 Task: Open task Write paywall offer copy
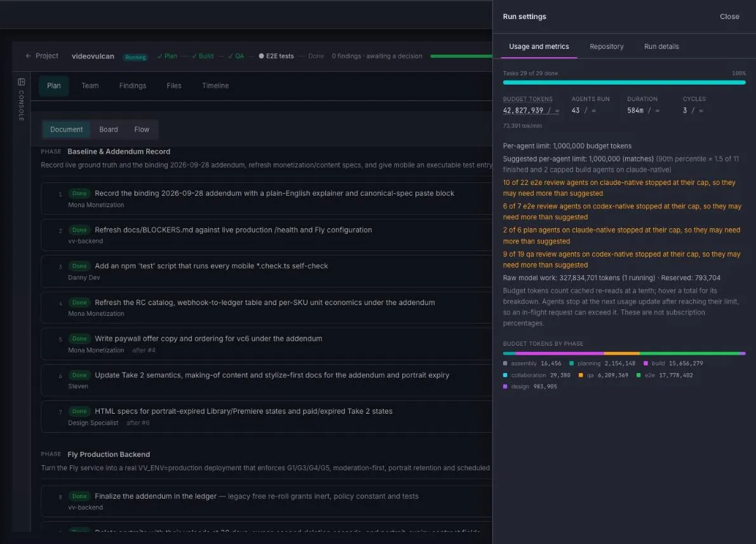[267, 344]
